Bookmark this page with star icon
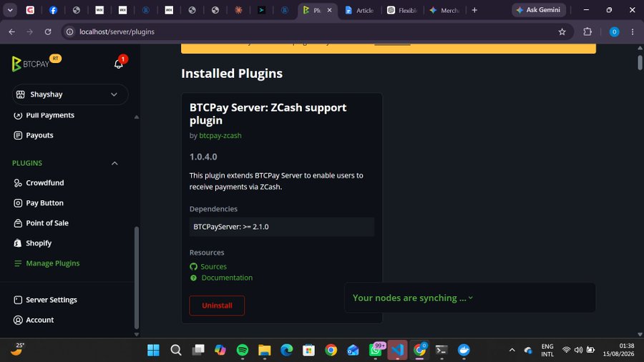The height and width of the screenshot is (362, 644). tap(562, 31)
